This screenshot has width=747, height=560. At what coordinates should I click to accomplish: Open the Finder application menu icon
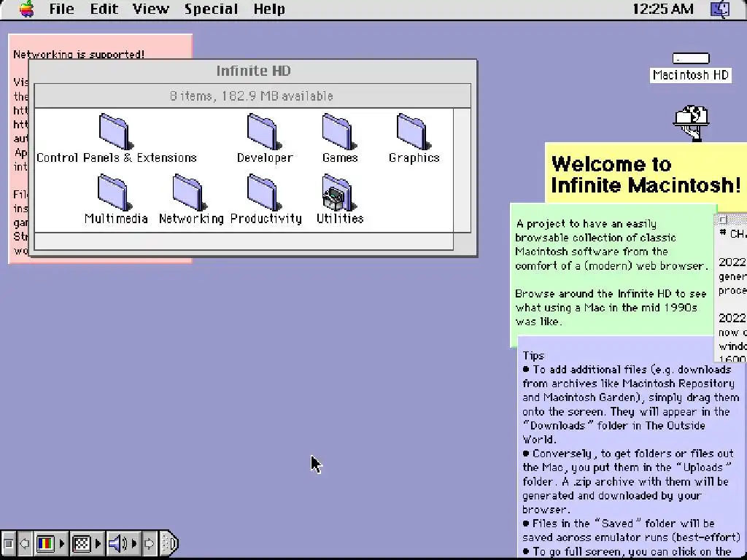(x=720, y=9)
